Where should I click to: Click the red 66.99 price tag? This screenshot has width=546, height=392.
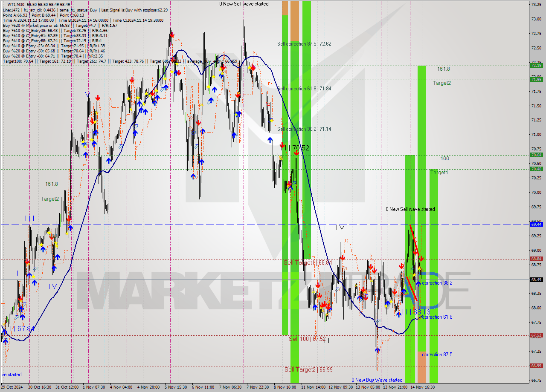click(x=536, y=366)
